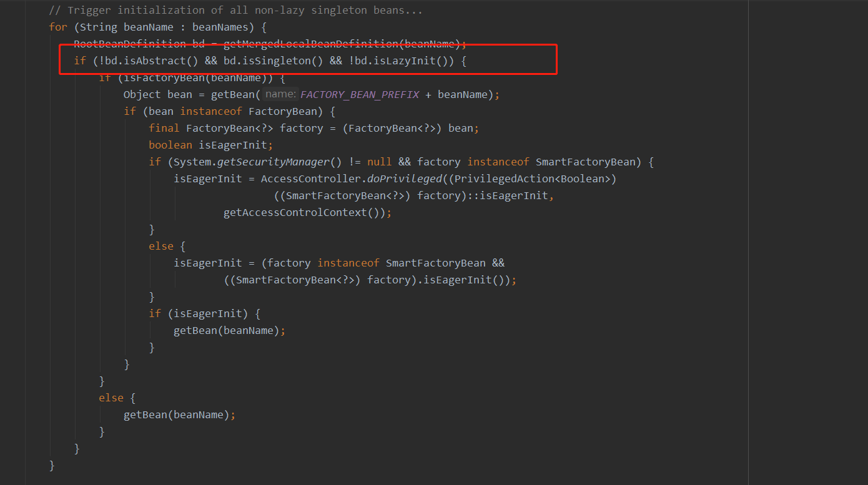Viewport: 868px width, 485px height.
Task: Click the 'null' keyword
Action: [380, 162]
